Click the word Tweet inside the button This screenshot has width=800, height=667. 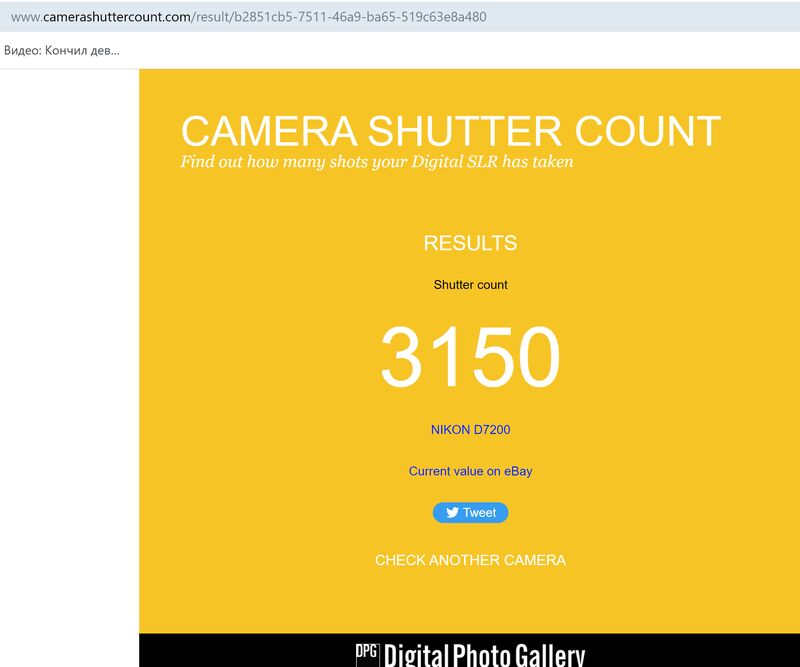[x=480, y=513]
